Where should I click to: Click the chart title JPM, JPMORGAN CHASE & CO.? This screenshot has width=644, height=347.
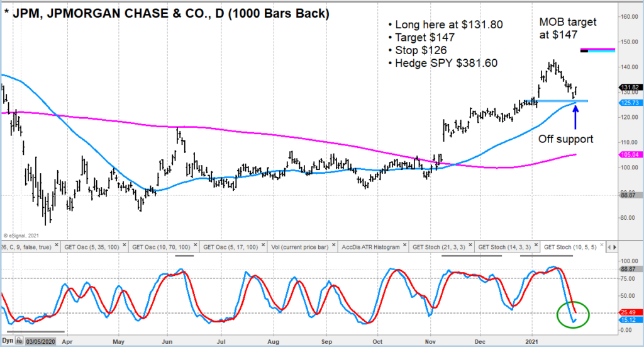167,14
